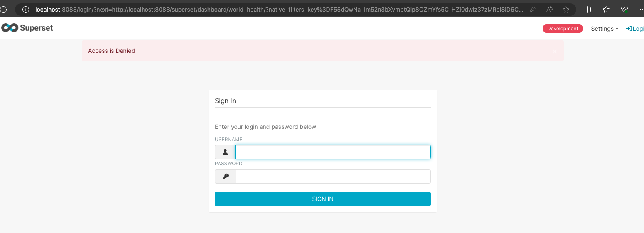Image resolution: width=644 pixels, height=233 pixels.
Task: Click the key icon beside password field
Action: click(225, 177)
